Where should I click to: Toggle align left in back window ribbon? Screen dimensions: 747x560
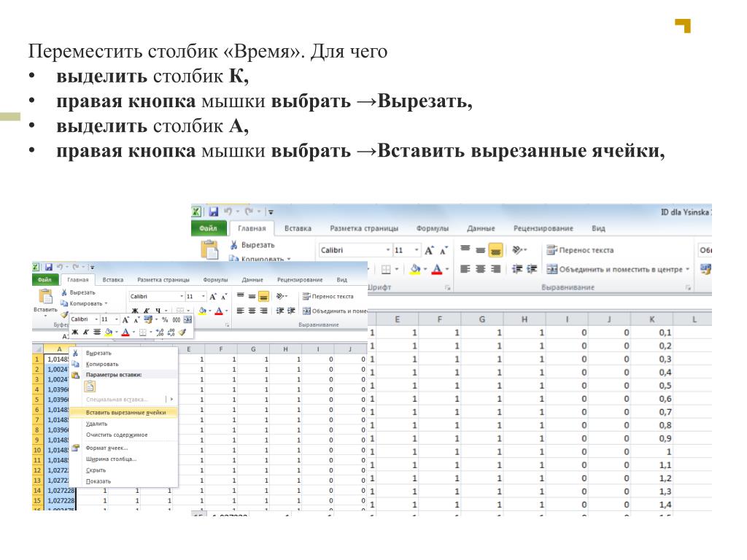(465, 269)
